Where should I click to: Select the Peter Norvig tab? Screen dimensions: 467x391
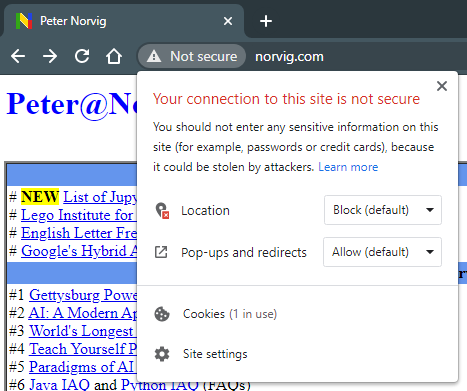124,21
